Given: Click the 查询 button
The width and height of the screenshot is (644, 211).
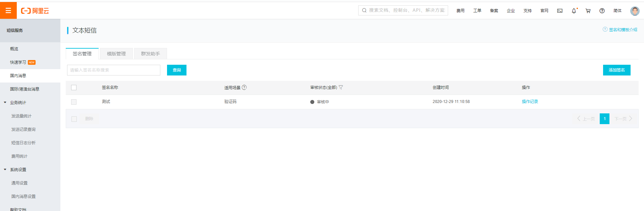Looking at the screenshot, I should click(x=177, y=70).
